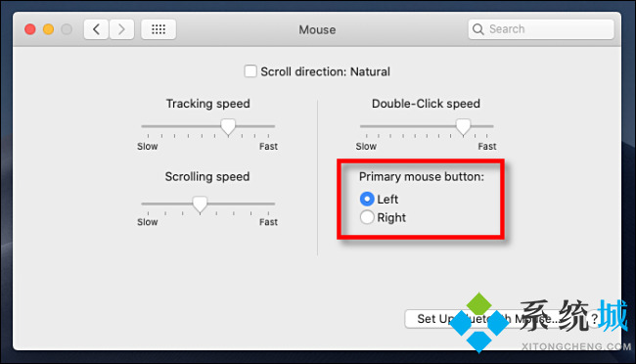Screen dimensions: 636x364
Task: Enable Scroll direction: Natural checkbox
Action: tap(250, 71)
